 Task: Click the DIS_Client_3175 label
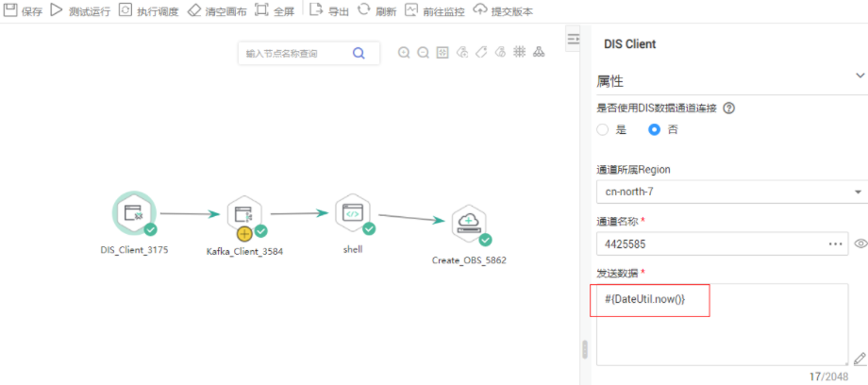coord(134,250)
